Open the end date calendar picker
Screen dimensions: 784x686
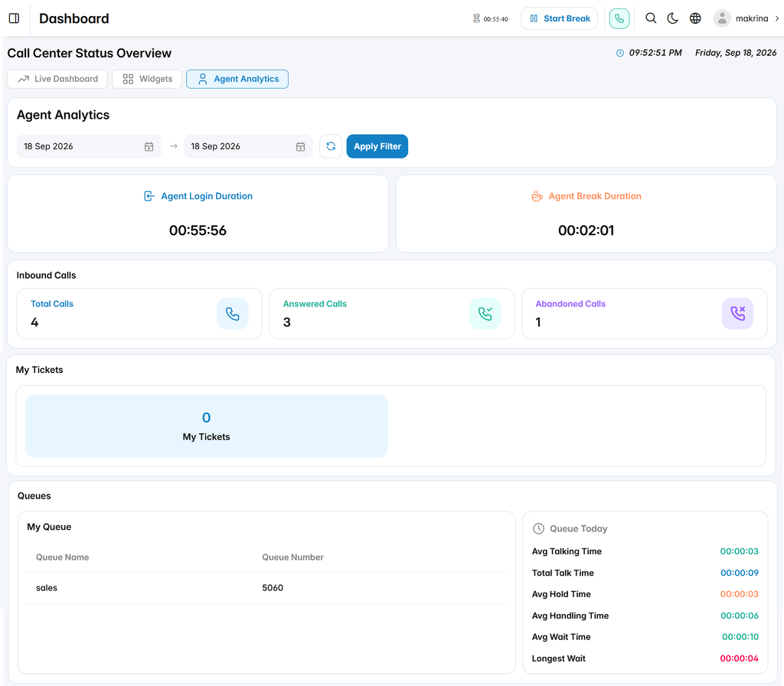click(x=300, y=146)
